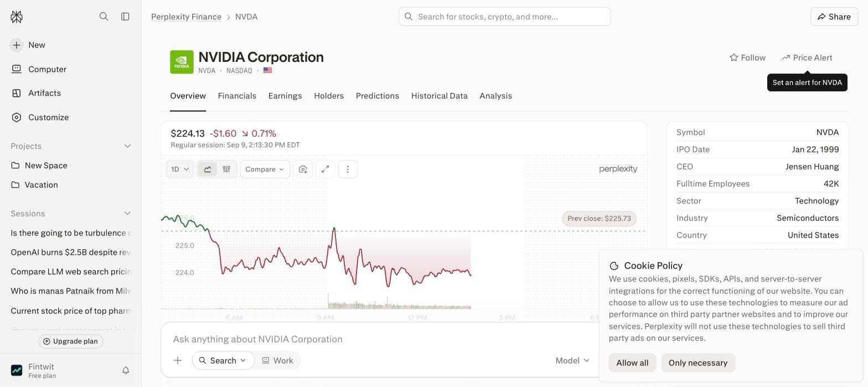Viewport: 868px width, 387px height.
Task: Add attachment with the plus icon
Action: coord(178,360)
